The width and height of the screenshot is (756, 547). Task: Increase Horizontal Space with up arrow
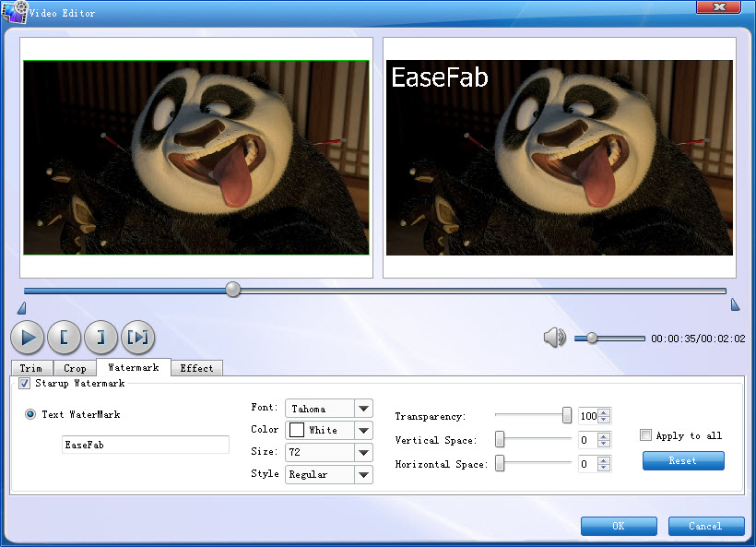pos(604,460)
